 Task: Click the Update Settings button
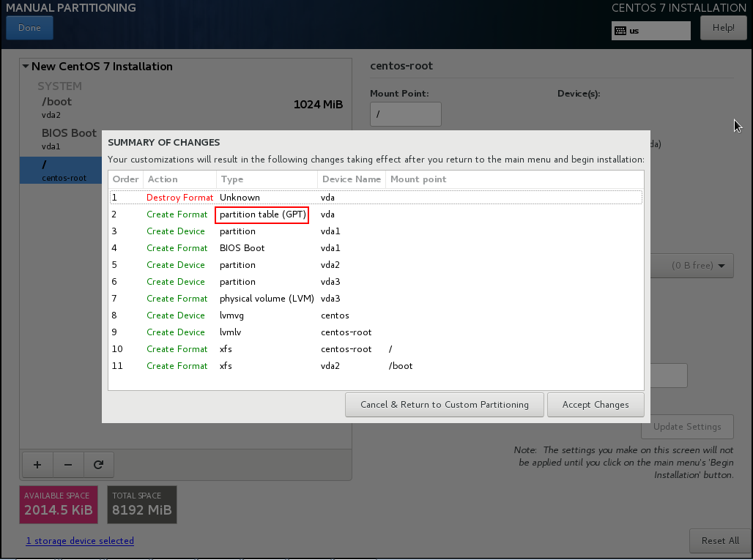click(x=687, y=427)
